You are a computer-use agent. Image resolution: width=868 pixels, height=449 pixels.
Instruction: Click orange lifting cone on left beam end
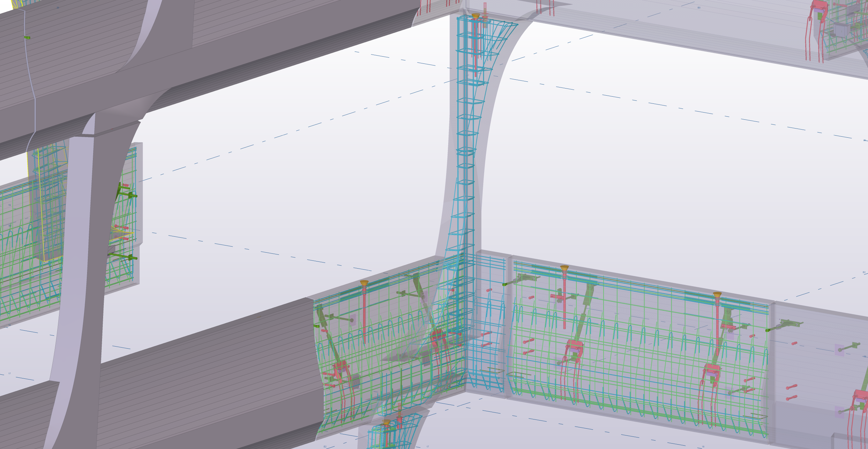coord(364,282)
